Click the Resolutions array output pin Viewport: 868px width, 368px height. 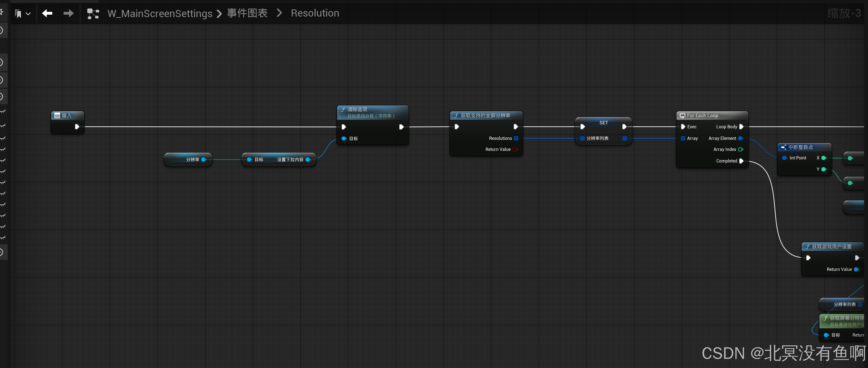[x=516, y=138]
